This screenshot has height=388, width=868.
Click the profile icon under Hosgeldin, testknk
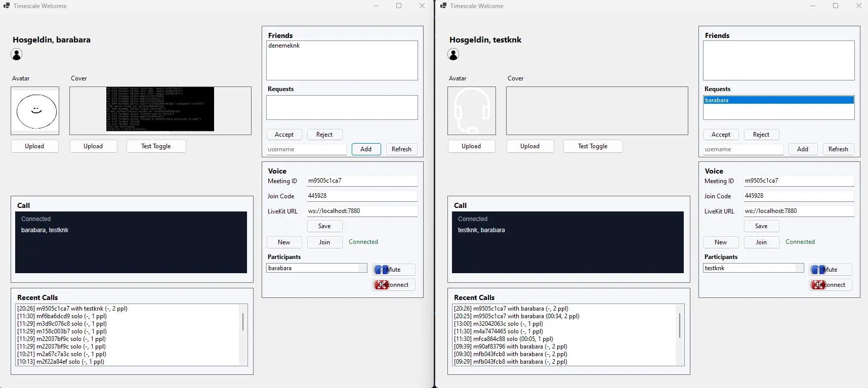pos(453,55)
